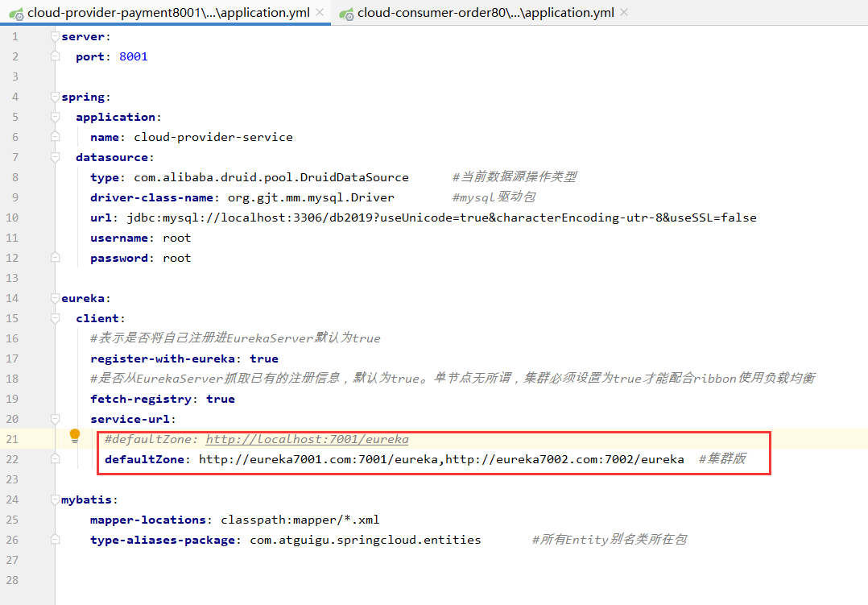The width and height of the screenshot is (868, 605).
Task: Open the commented localhost:7001/eureka link
Action: [307, 439]
